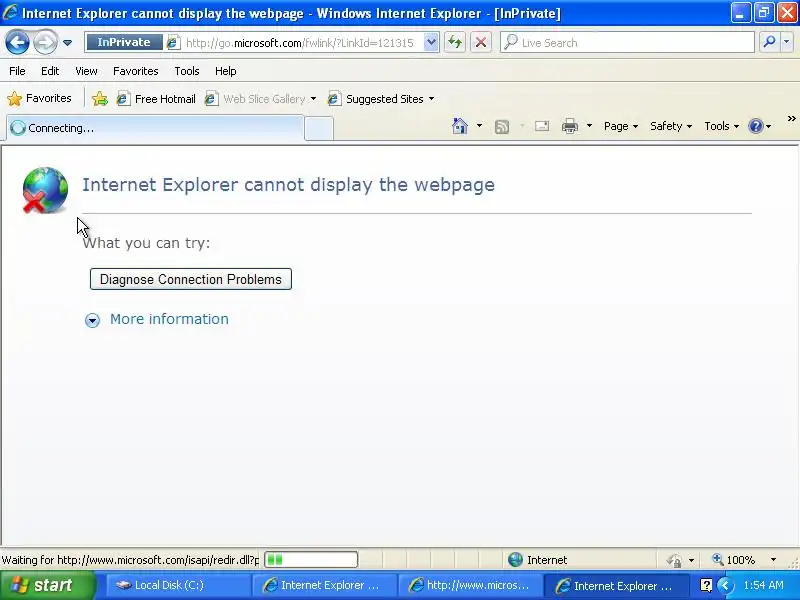Image resolution: width=800 pixels, height=600 pixels.
Task: Open a new tab with blank tab button
Action: (319, 129)
